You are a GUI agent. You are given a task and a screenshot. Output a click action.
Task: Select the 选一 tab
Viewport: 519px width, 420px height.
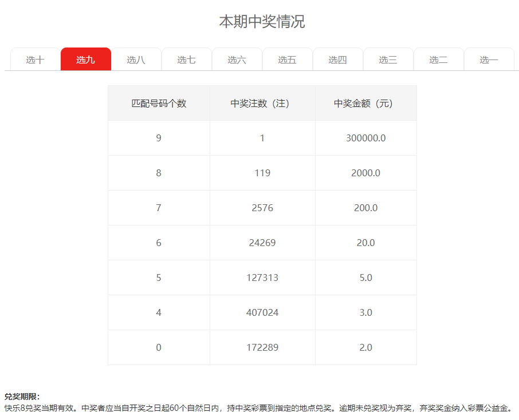coord(489,60)
